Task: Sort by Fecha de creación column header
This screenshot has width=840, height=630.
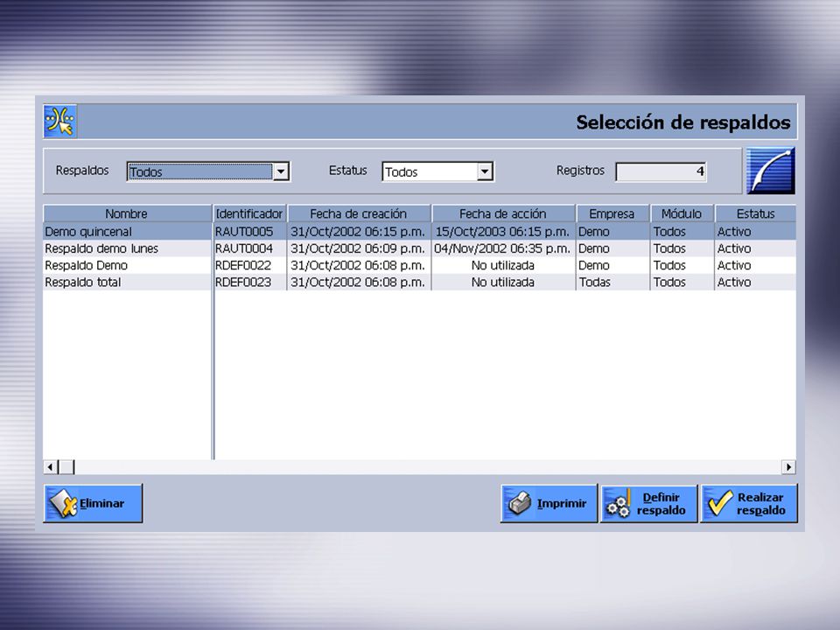Action: 359,213
